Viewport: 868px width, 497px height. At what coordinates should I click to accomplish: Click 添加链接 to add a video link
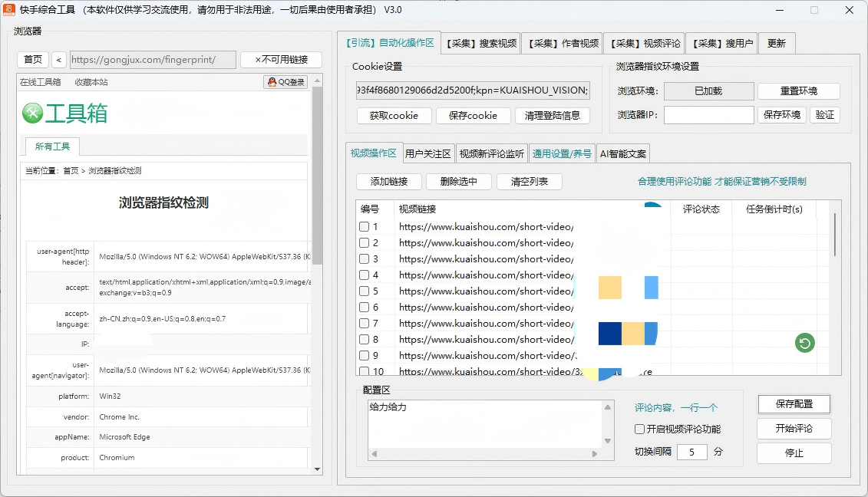click(x=388, y=182)
